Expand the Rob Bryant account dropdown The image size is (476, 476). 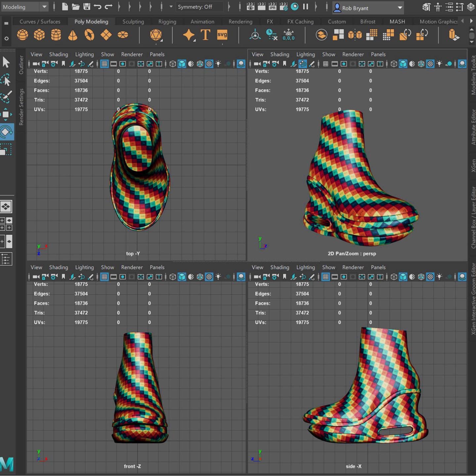click(x=400, y=8)
